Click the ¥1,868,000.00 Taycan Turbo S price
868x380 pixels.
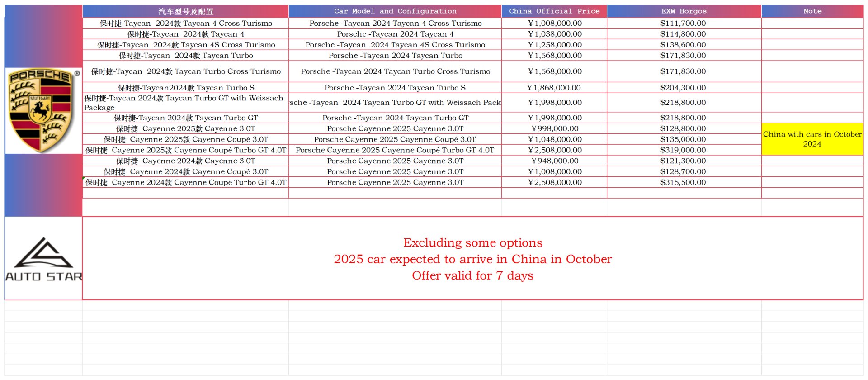[x=554, y=88]
